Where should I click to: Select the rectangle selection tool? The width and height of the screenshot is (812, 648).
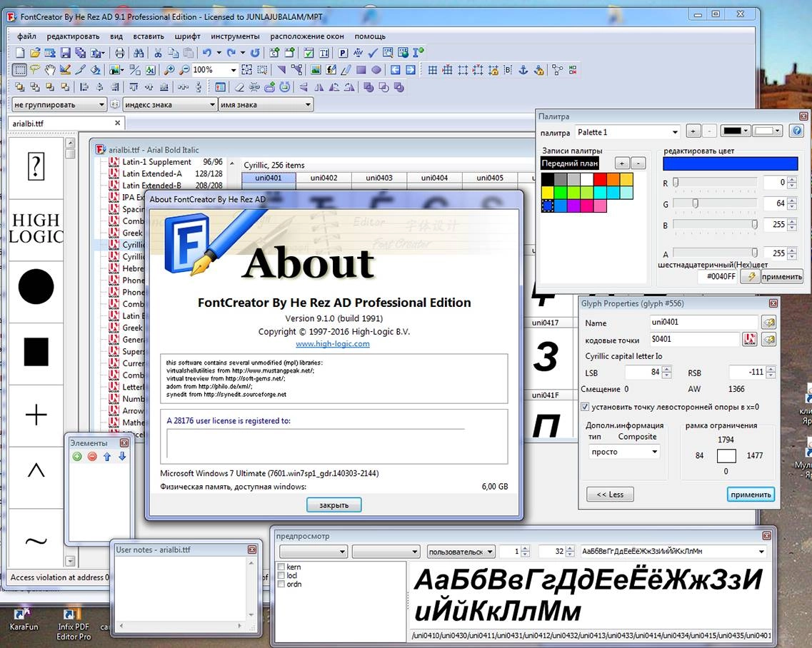[x=20, y=70]
